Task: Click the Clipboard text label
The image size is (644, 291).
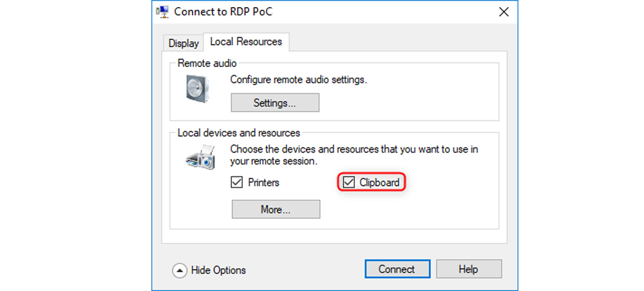Action: (x=379, y=182)
